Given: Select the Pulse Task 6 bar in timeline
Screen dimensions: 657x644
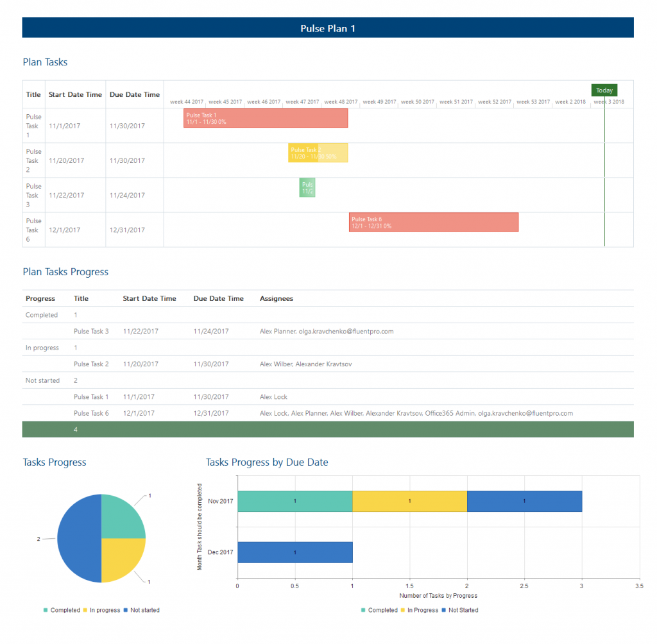Looking at the screenshot, I should tap(433, 222).
